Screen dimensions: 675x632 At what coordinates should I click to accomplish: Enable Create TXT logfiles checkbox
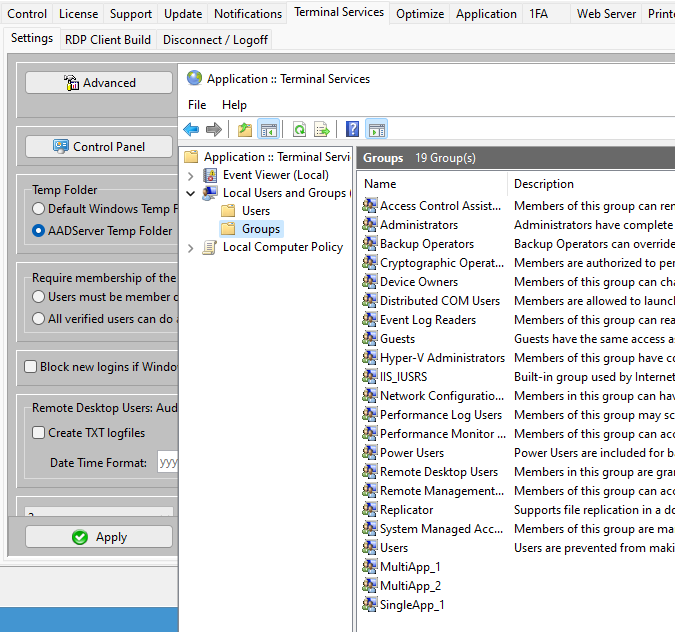(x=39, y=433)
